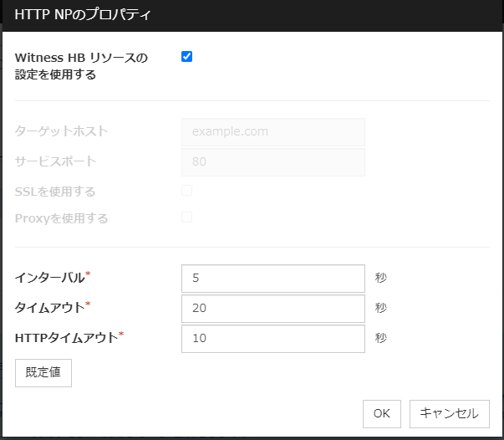
Task: Toggle the SSLを使用する checkbox
Action: click(x=187, y=191)
